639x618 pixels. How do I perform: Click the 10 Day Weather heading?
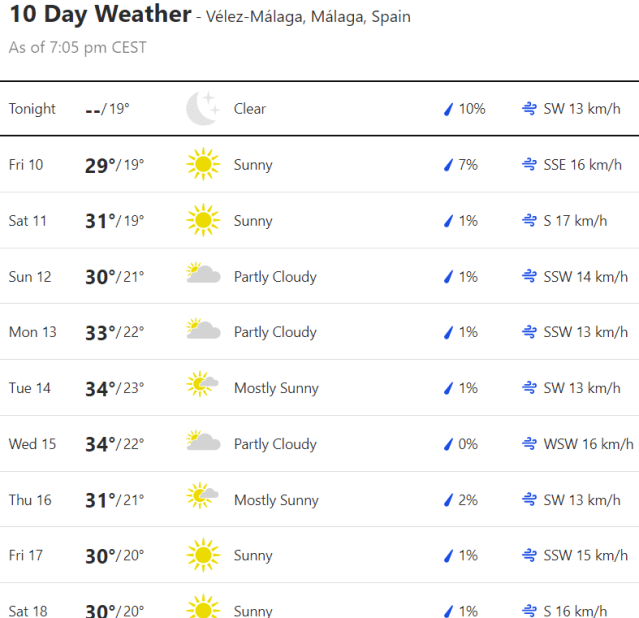(x=100, y=15)
